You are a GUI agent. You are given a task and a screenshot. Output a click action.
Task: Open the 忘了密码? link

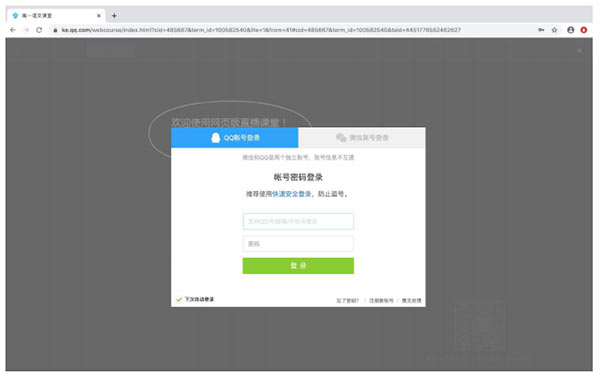[347, 301]
